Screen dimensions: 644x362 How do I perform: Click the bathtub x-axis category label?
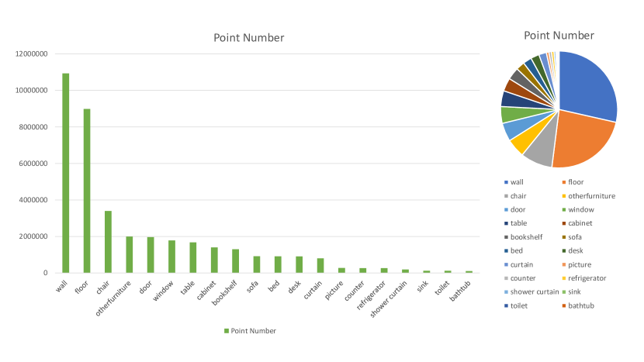point(460,289)
